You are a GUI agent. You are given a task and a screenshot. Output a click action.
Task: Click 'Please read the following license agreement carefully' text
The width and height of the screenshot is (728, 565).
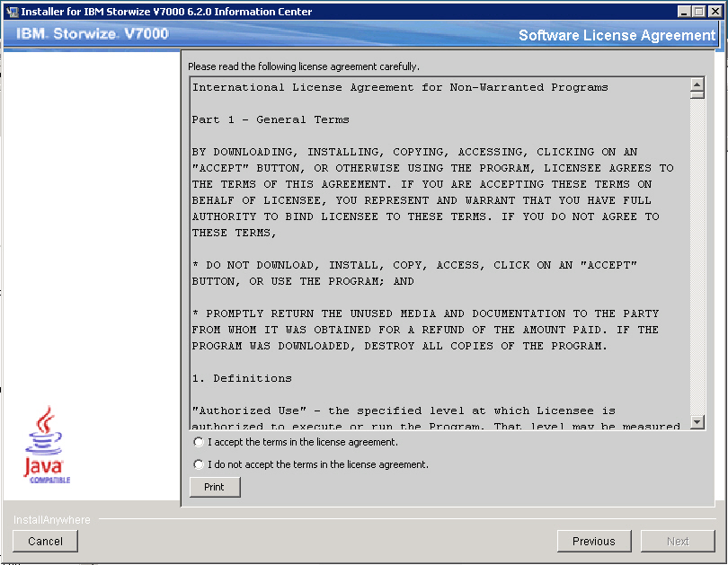304,66
